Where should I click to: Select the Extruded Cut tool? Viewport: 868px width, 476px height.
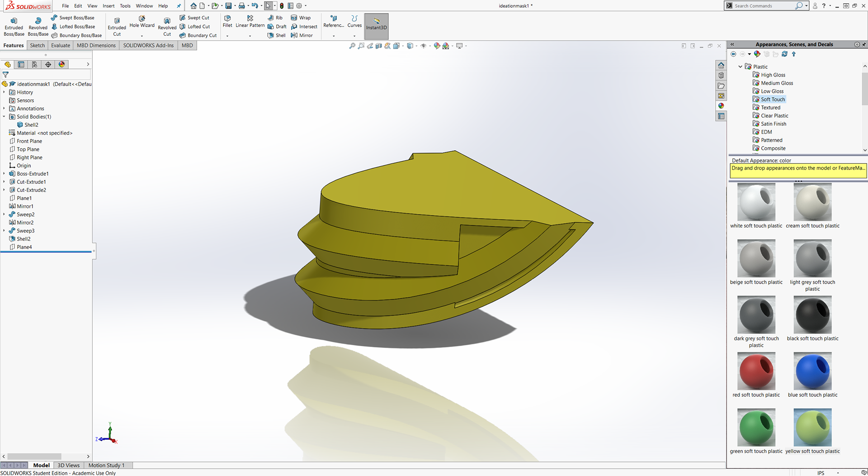(x=117, y=27)
